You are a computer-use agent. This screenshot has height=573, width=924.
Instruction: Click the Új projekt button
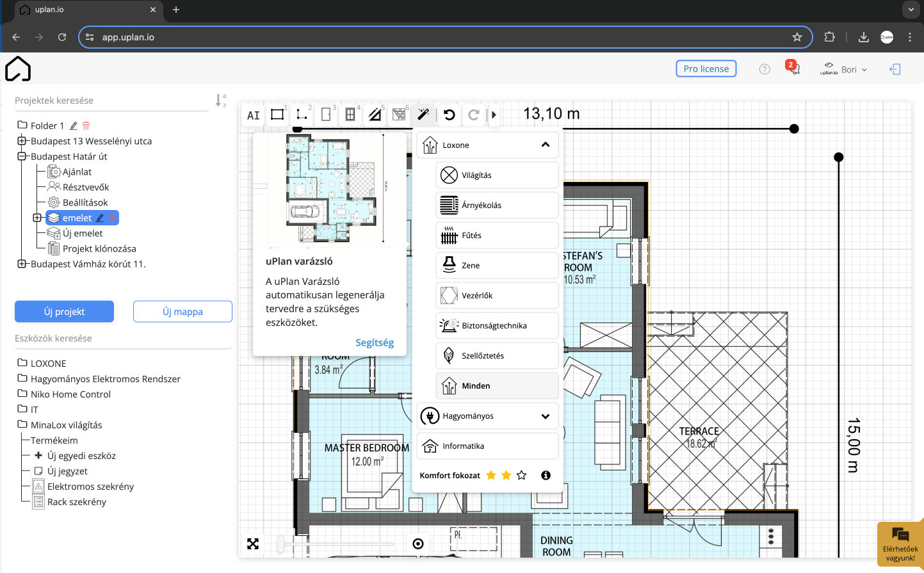pos(64,312)
